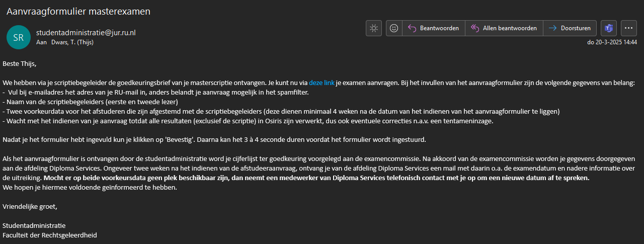The height and width of the screenshot is (244, 644).
Task: Click the greeting 'Beste Thijs,'
Action: point(20,64)
